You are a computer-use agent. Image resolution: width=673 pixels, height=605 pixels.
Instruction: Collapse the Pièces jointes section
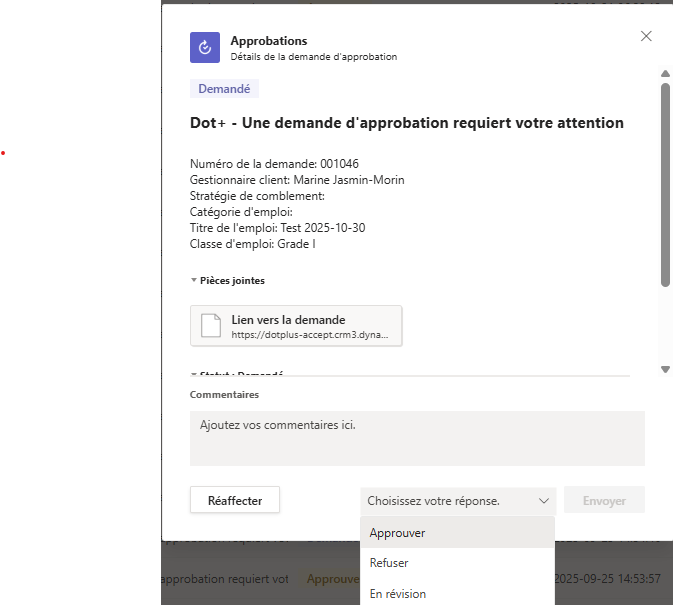pos(194,281)
